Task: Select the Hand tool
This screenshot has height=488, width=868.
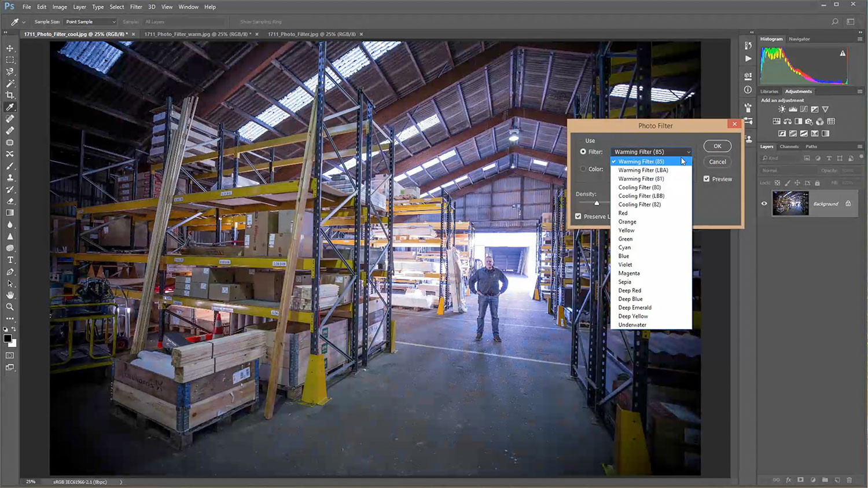Action: tap(10, 295)
